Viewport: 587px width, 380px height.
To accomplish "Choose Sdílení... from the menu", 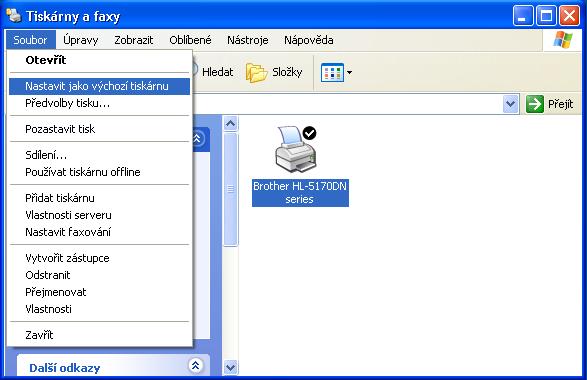I will 100,155.
